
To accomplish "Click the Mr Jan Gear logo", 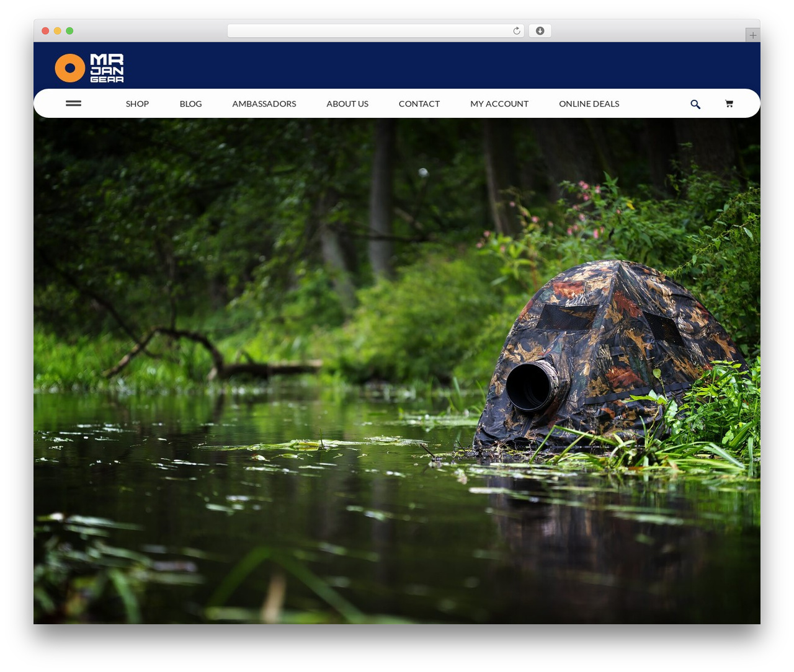I will click(89, 68).
